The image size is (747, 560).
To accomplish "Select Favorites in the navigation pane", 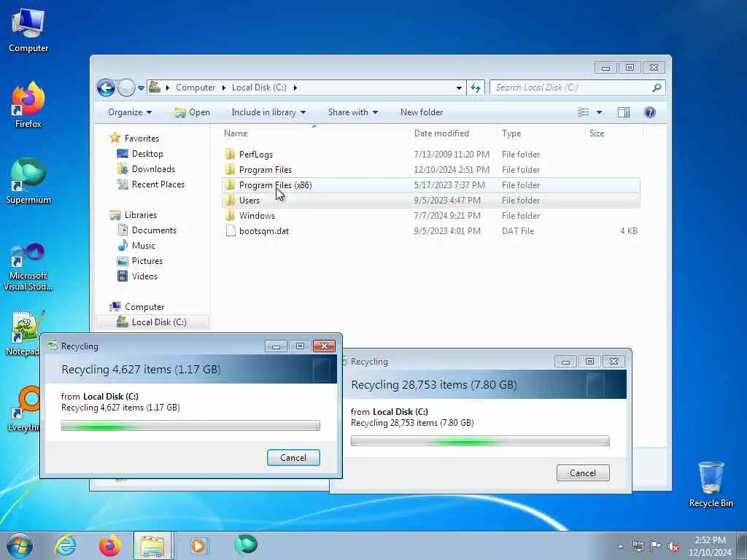I will 134,138.
